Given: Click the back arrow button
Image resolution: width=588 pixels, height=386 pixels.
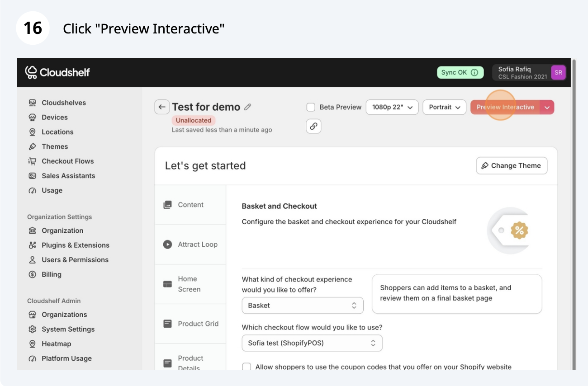Looking at the screenshot, I should (162, 107).
